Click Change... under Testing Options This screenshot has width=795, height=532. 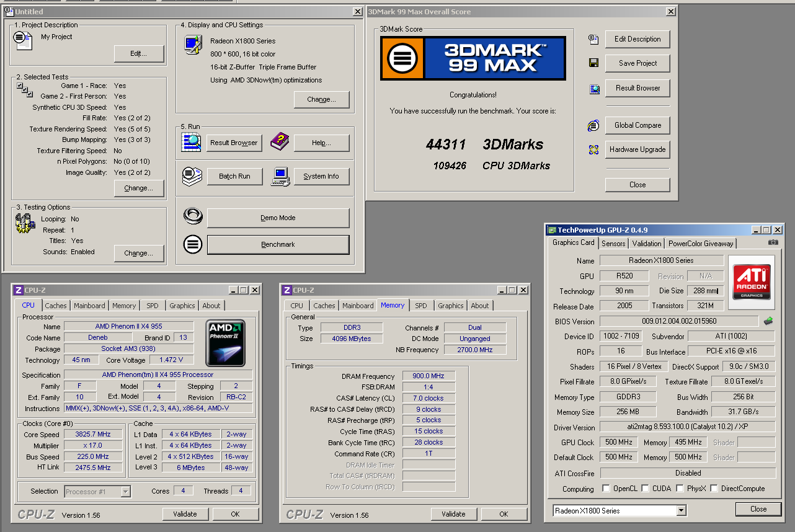click(x=139, y=253)
